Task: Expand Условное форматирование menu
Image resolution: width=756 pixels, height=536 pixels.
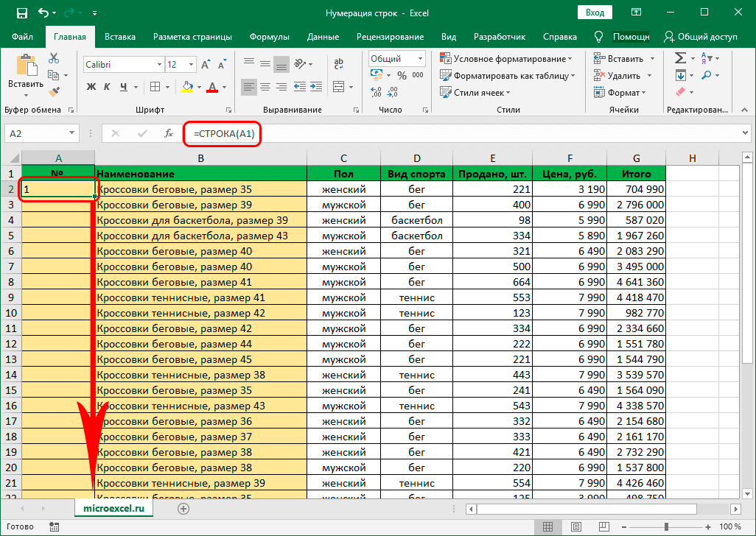Action: click(x=506, y=59)
